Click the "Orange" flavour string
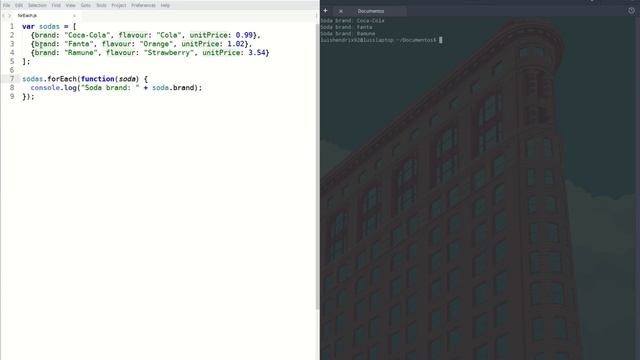 156,44
